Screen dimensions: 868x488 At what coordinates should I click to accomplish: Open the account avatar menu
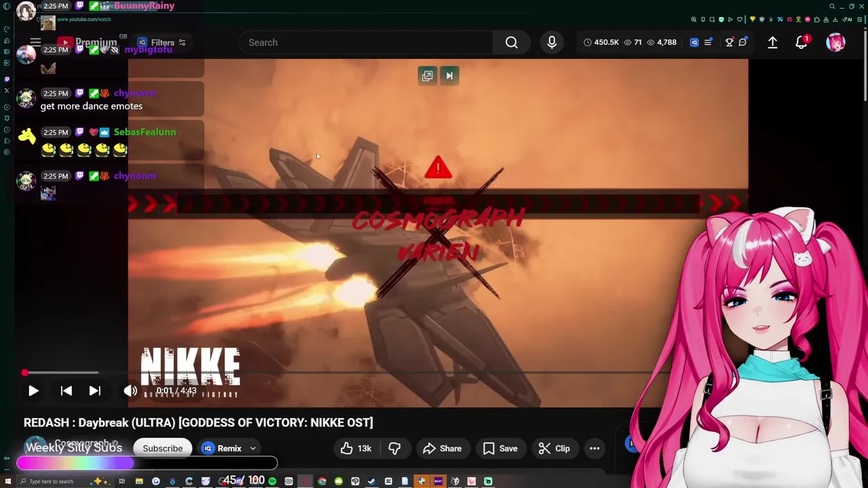pyautogui.click(x=836, y=42)
